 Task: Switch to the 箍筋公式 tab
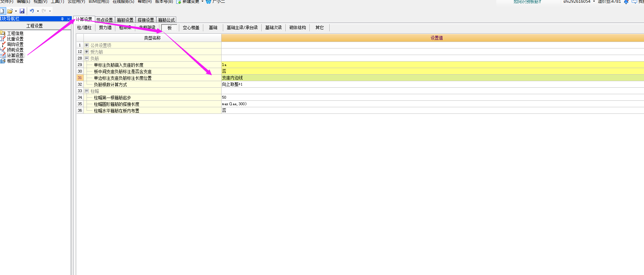166,20
